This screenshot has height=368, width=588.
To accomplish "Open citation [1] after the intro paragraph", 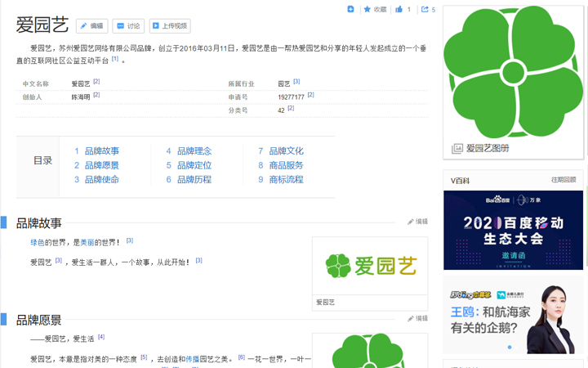I will pos(115,59).
